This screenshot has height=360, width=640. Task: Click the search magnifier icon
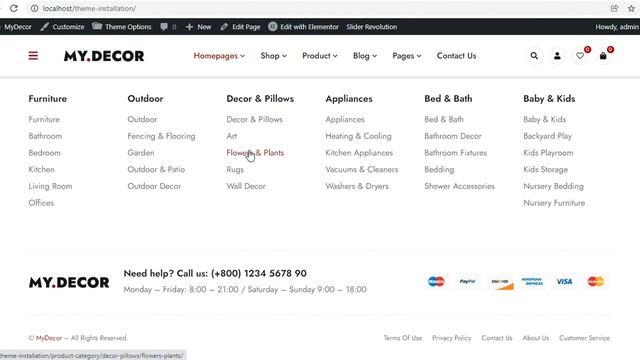pos(534,56)
